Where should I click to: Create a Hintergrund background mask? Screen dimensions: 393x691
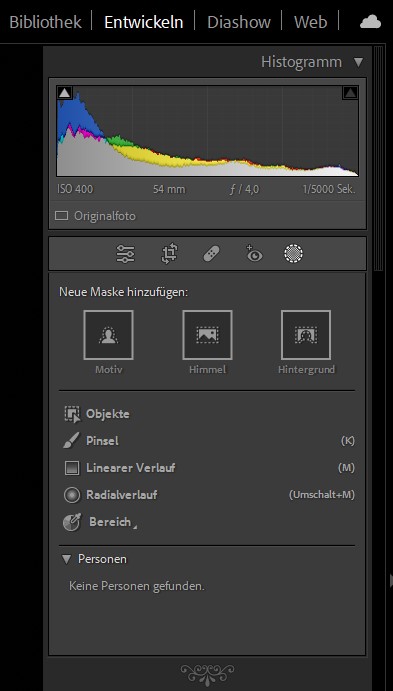(306, 335)
